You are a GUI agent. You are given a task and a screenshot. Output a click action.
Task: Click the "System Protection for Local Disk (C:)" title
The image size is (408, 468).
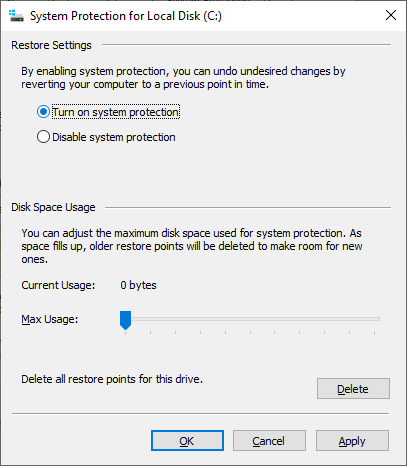[x=126, y=16]
